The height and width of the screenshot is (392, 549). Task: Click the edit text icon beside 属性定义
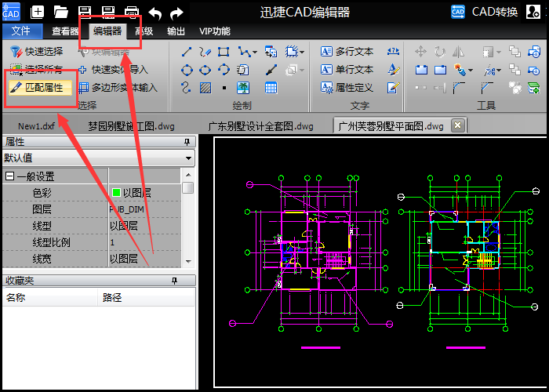point(393,88)
